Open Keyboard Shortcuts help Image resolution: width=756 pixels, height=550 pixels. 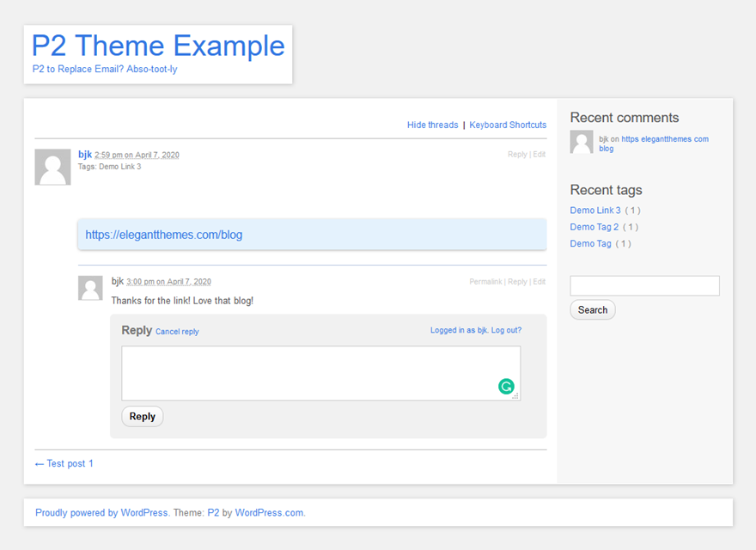click(508, 125)
